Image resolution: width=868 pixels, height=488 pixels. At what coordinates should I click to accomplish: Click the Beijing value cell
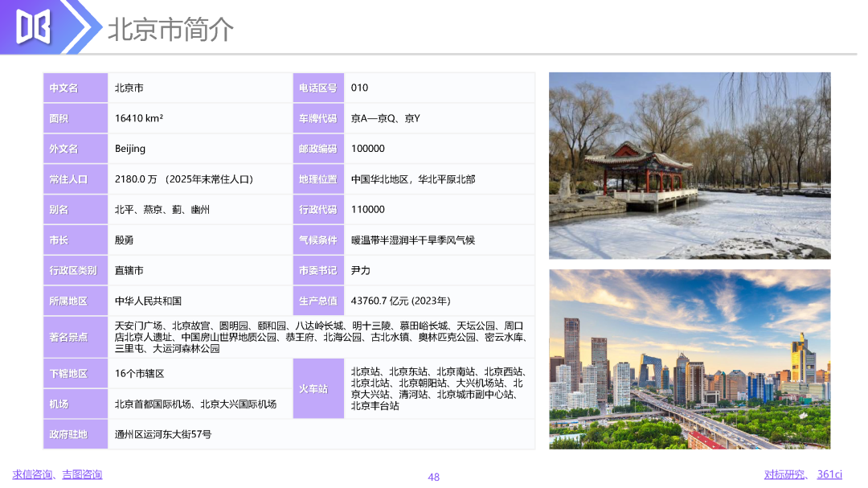tap(200, 149)
